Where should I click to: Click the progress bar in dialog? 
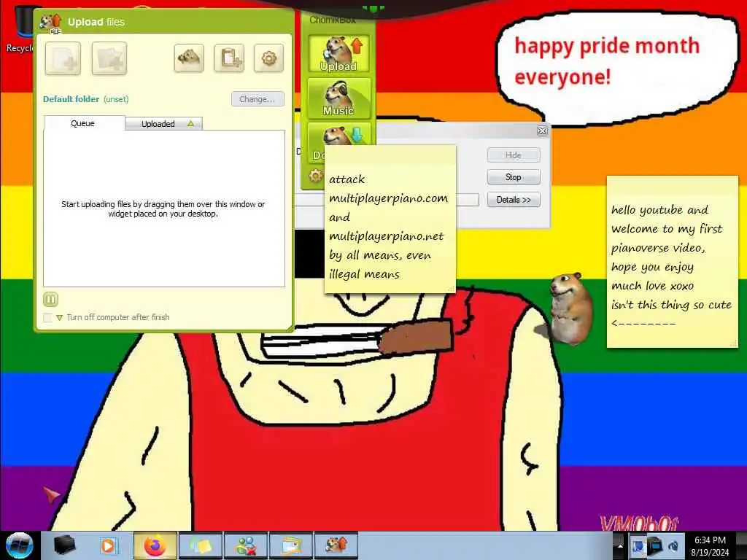click(x=468, y=200)
